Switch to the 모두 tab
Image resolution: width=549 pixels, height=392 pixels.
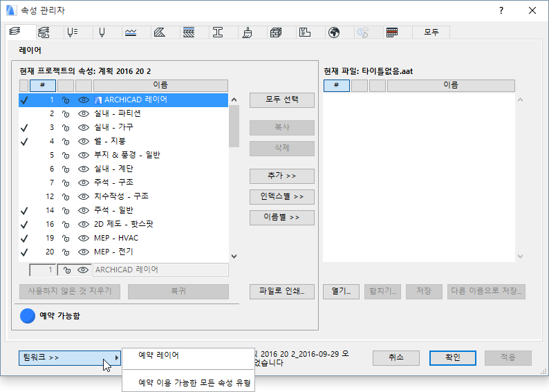431,32
